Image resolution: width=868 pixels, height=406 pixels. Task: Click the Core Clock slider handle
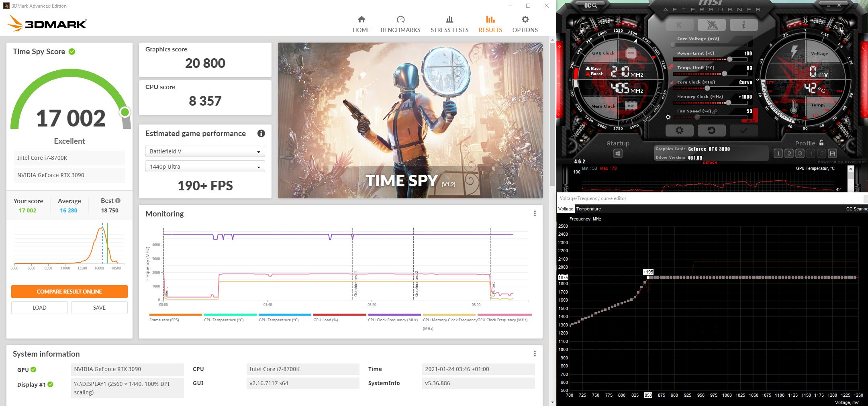(x=707, y=88)
